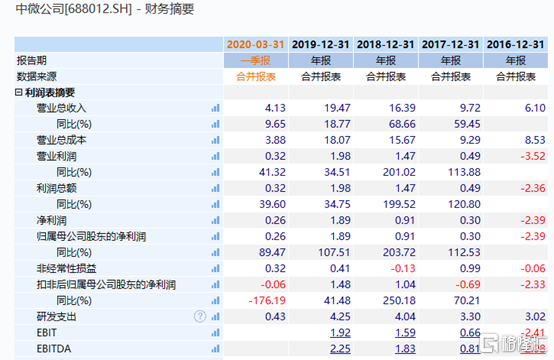Select the 扣非后归属母公司股东的净利润 row label

(106, 284)
